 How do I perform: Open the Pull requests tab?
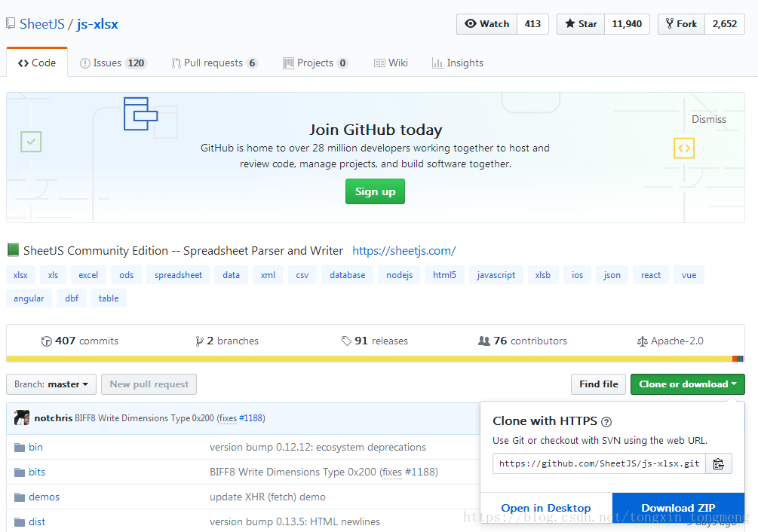click(x=215, y=63)
